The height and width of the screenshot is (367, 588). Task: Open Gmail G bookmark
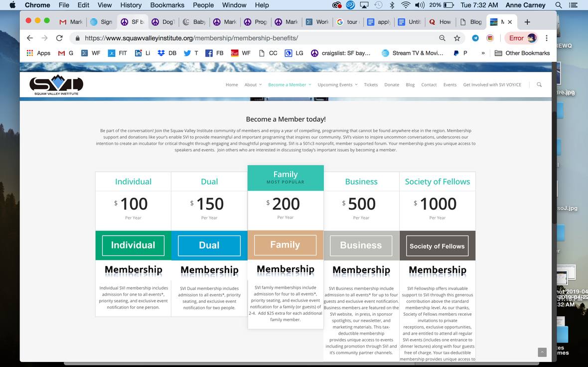[x=66, y=53]
